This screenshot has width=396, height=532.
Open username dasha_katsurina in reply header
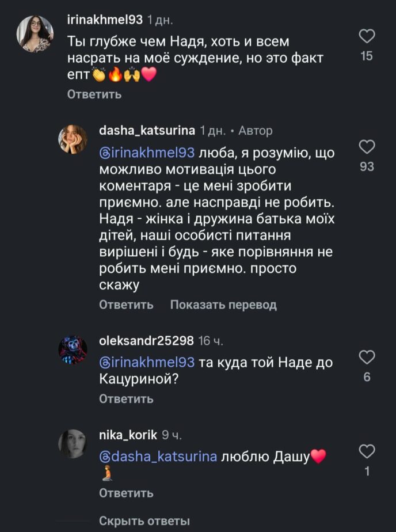coord(147,131)
